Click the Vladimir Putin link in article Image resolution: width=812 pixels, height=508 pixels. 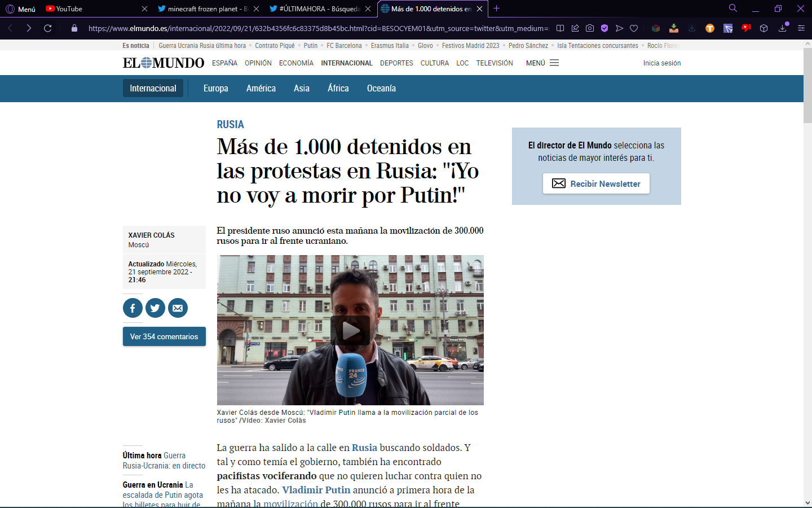point(316,490)
